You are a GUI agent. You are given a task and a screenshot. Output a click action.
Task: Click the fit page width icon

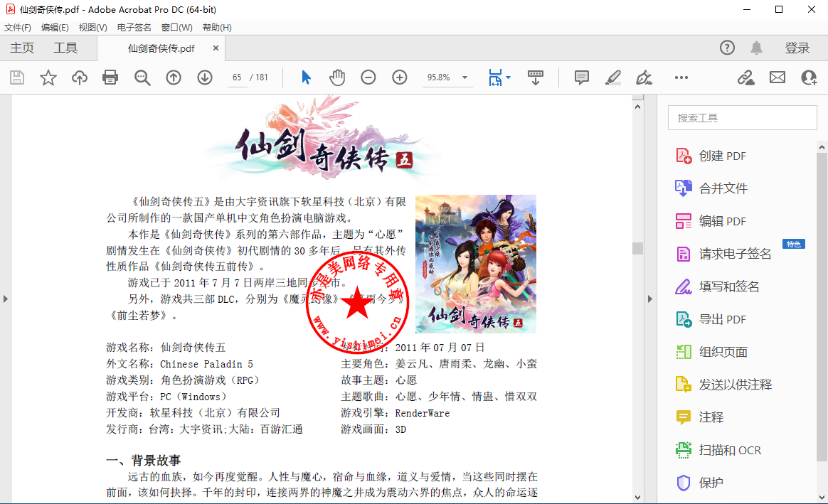coord(495,77)
